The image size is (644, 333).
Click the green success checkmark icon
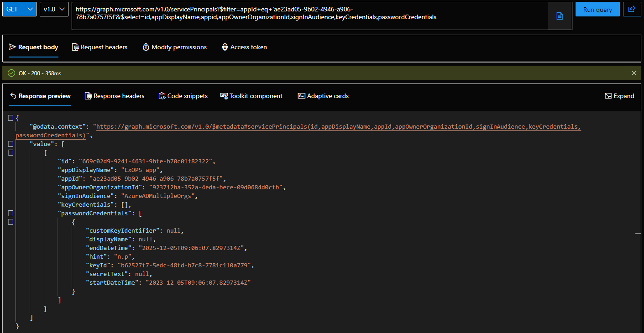(11, 73)
